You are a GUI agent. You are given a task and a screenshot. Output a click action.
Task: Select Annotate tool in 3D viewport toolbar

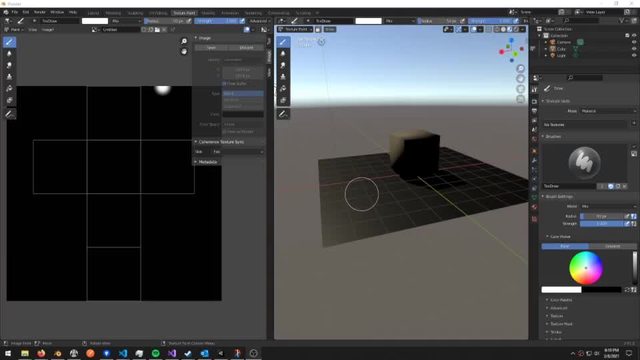click(x=283, y=114)
